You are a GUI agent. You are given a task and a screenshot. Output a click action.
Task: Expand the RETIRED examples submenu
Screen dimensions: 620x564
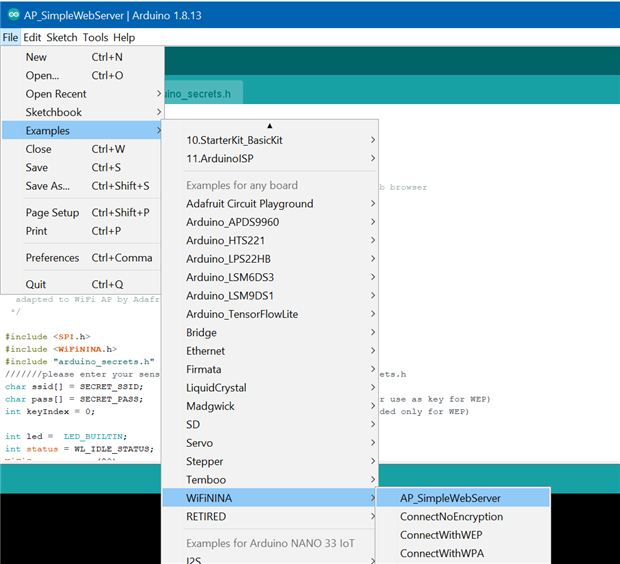click(x=206, y=517)
